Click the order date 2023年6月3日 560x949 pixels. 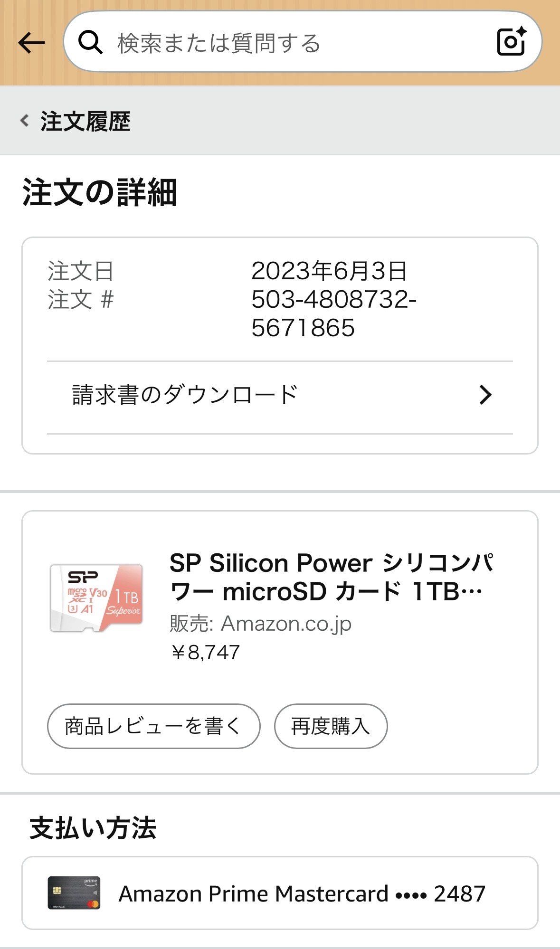329,271
